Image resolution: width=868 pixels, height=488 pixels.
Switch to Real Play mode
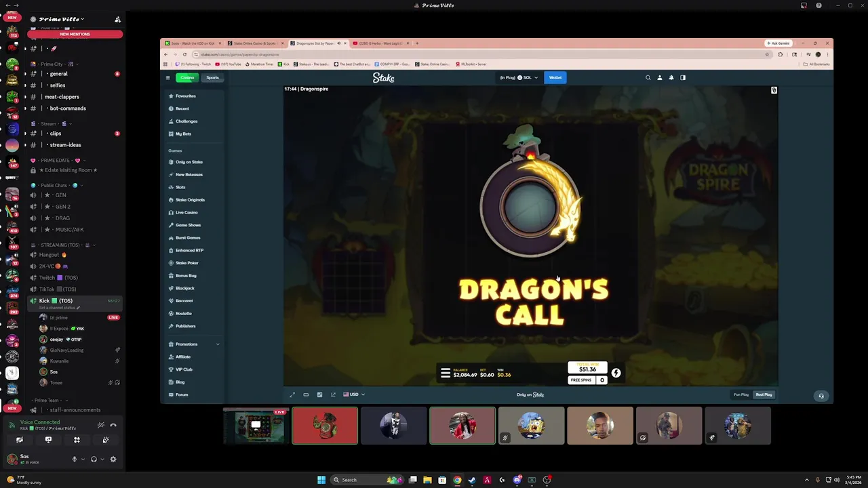tap(764, 394)
